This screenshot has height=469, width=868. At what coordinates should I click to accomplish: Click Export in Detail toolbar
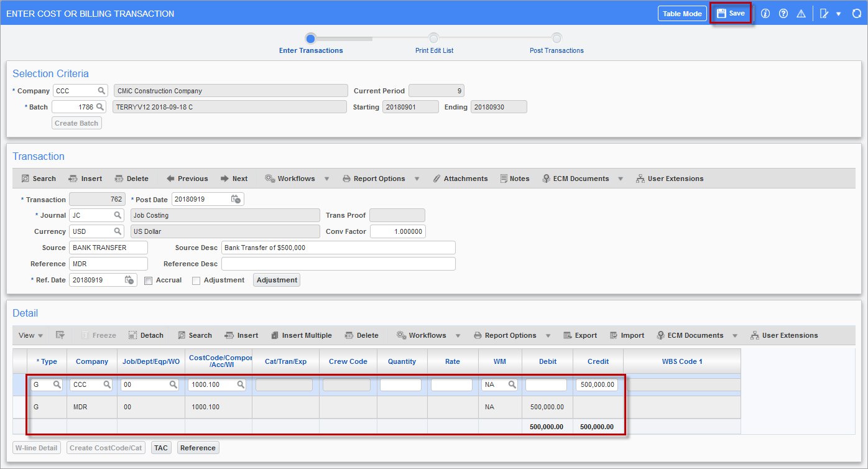tap(580, 335)
